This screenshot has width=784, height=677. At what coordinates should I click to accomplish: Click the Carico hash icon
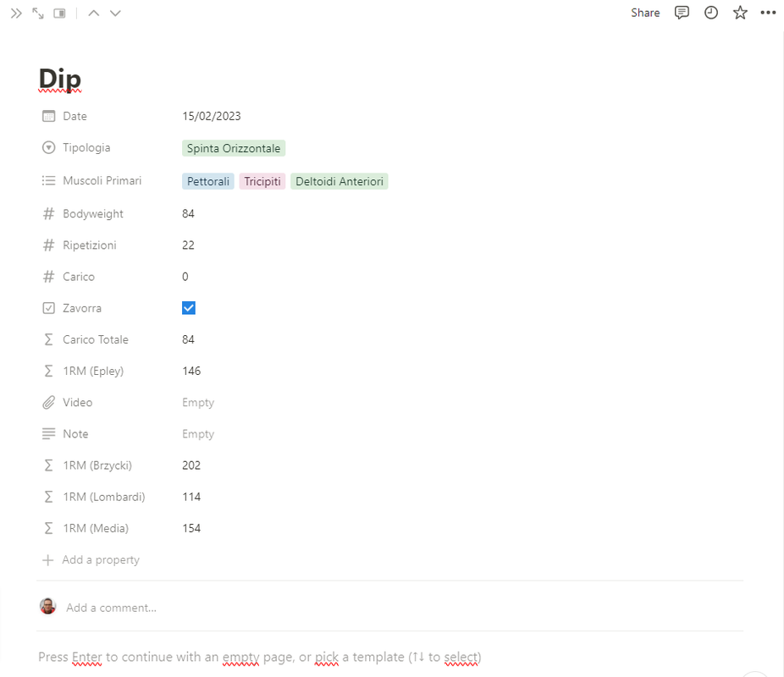pyautogui.click(x=48, y=277)
